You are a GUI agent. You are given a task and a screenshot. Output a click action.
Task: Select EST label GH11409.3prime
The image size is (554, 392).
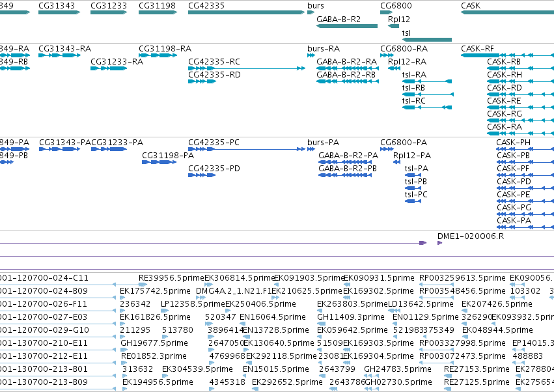(x=351, y=317)
